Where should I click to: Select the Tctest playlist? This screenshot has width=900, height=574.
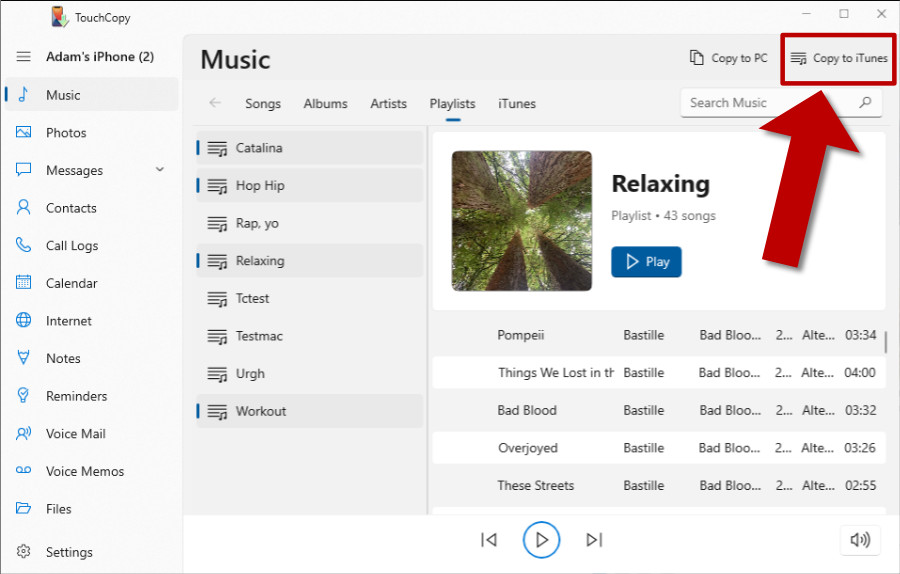[x=309, y=298]
